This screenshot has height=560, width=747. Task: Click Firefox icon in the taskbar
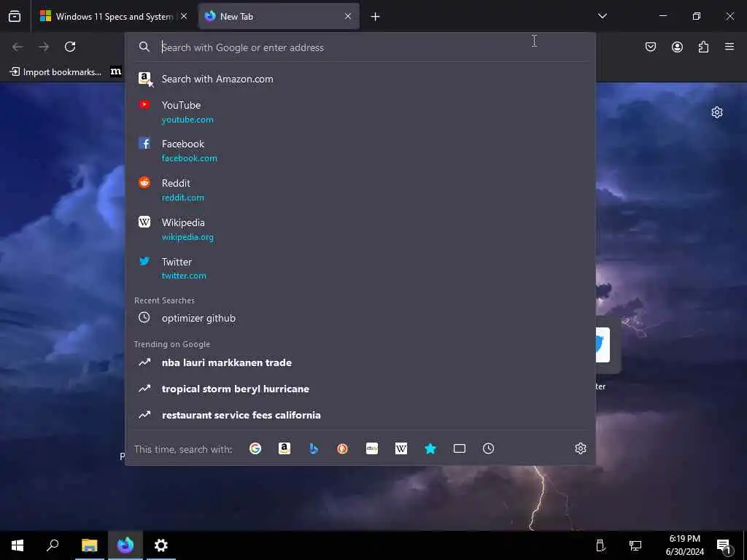tap(125, 545)
